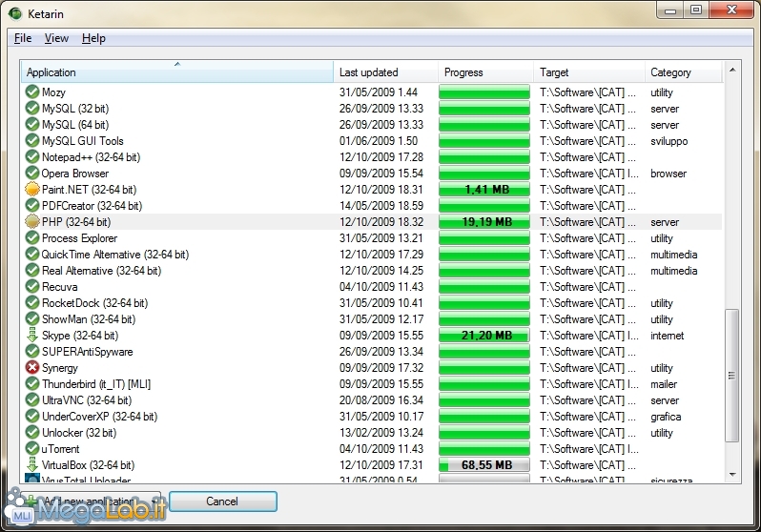The image size is (761, 532).
Task: Click the orange pending icon beside Paint.NET
Action: pos(32,190)
